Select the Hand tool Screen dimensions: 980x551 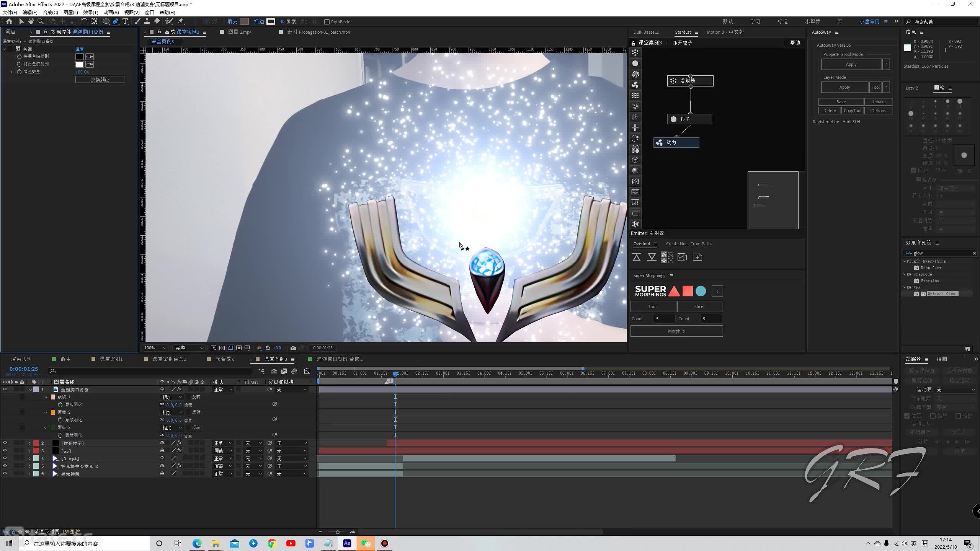(31, 21)
